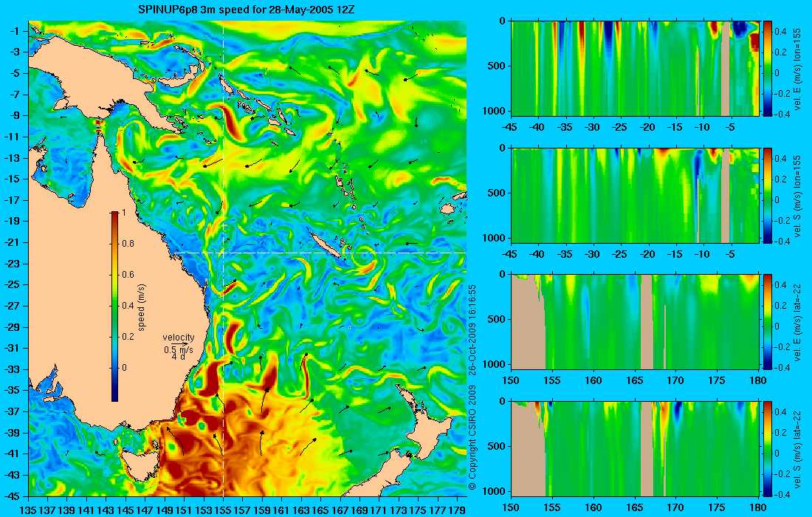This screenshot has width=812, height=517.
Task: Click color bar of vel. E lon=155 plot
Action: 768,69
